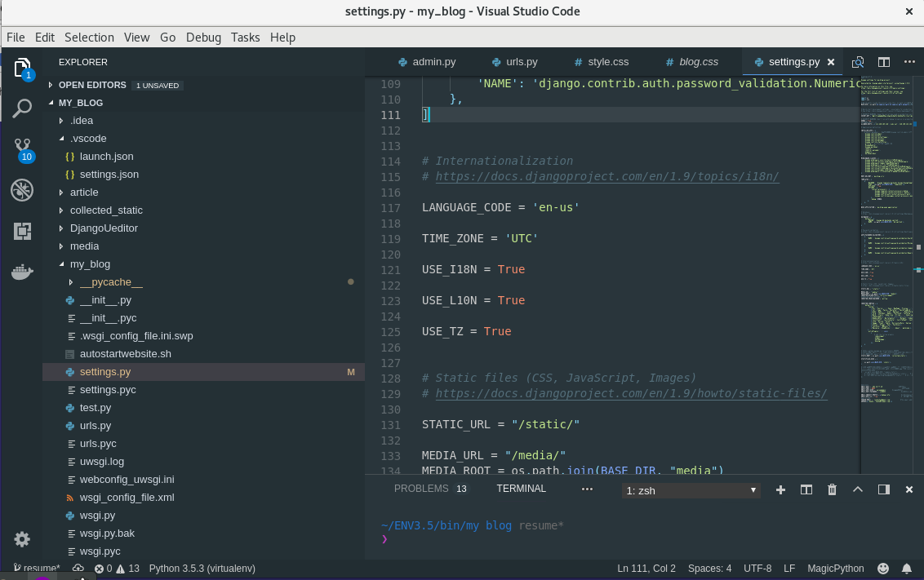924x580 pixels.
Task: Open the Manage gear icon
Action: click(x=22, y=539)
